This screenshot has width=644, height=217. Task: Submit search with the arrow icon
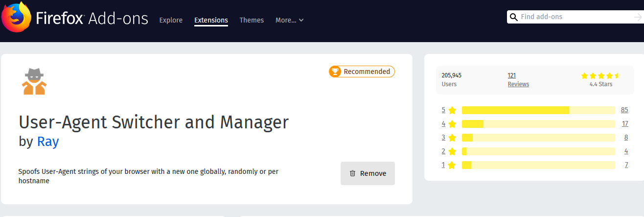(x=638, y=17)
